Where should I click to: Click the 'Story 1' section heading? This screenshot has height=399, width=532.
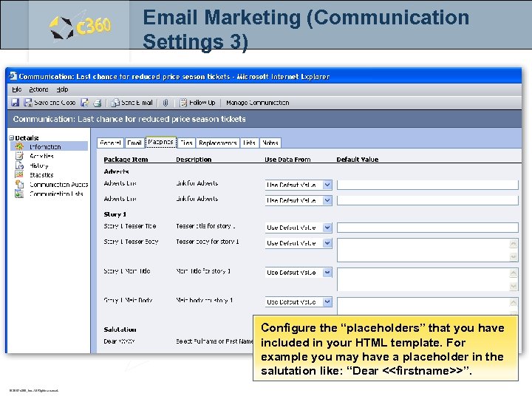(x=115, y=214)
